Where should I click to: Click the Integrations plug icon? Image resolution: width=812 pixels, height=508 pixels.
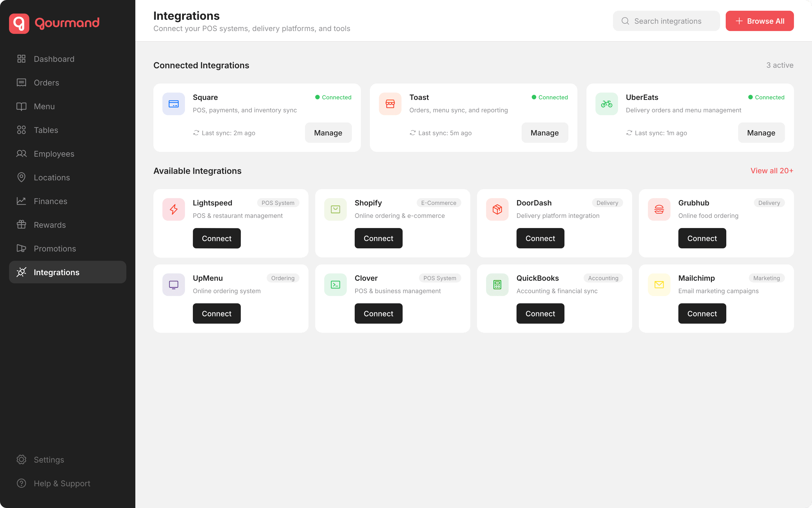pyautogui.click(x=21, y=272)
